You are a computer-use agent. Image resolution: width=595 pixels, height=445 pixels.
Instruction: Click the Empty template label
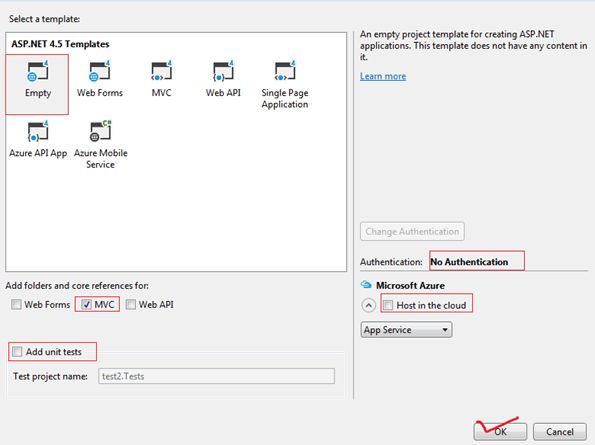[x=38, y=93]
